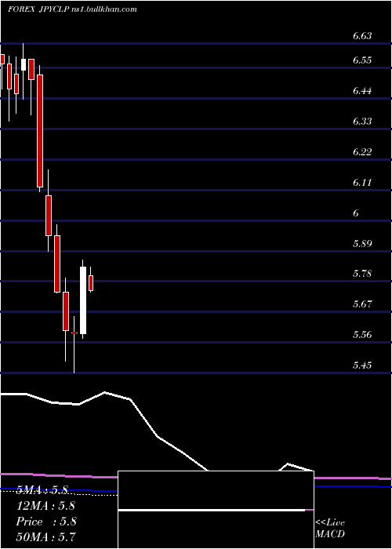
Task: Click the 5.56 price axis label
Action: point(362,335)
